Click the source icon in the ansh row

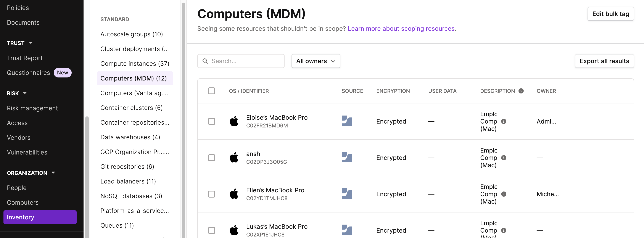pyautogui.click(x=347, y=158)
